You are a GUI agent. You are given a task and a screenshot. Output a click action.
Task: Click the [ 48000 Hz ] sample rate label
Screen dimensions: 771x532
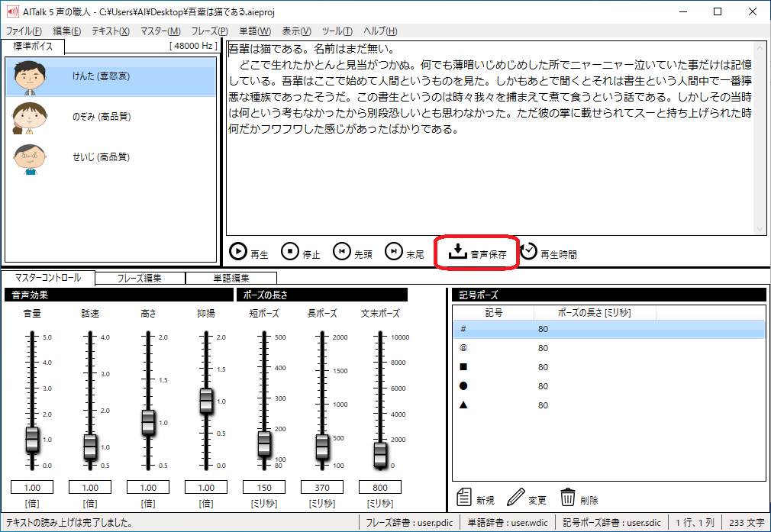(x=192, y=46)
